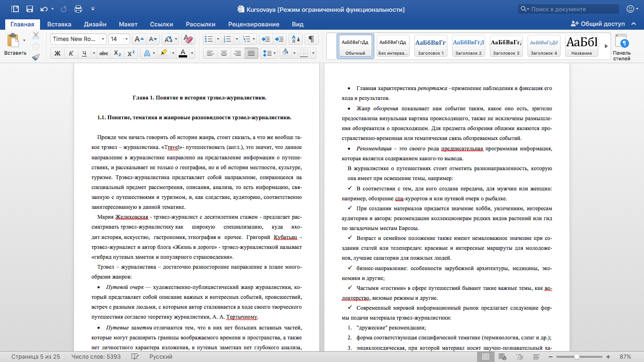Clear all formatting with the eraser icon

tap(188, 39)
